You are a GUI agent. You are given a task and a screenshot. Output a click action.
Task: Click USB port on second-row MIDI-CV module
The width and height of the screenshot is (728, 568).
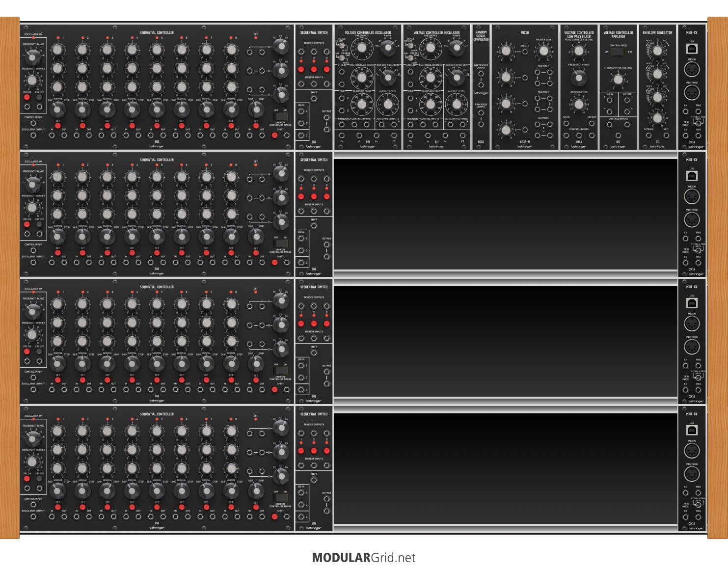tap(692, 176)
